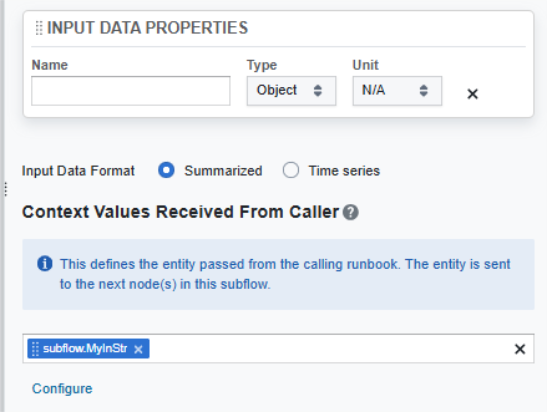Click the info icon in the blue notice
Image resolution: width=547 pixels, height=412 pixels.
[x=45, y=264]
